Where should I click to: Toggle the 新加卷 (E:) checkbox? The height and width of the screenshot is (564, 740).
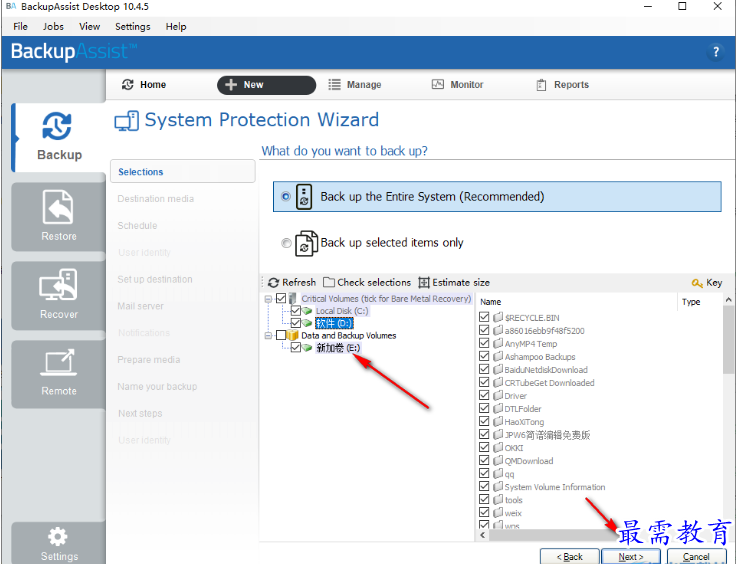(296, 347)
